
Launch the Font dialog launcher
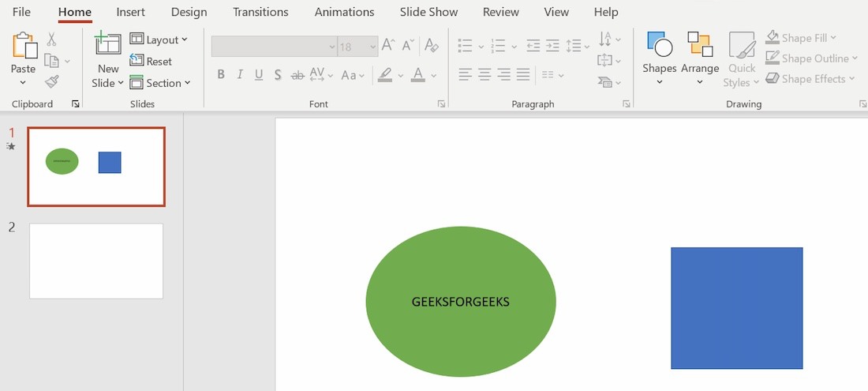click(441, 103)
